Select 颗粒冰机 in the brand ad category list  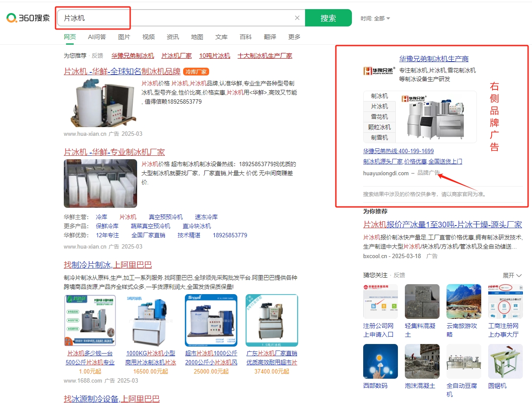tap(379, 127)
